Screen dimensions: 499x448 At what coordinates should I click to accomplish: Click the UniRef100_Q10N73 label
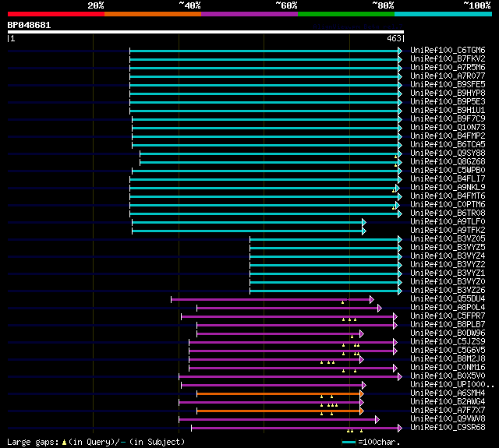[x=448, y=128]
